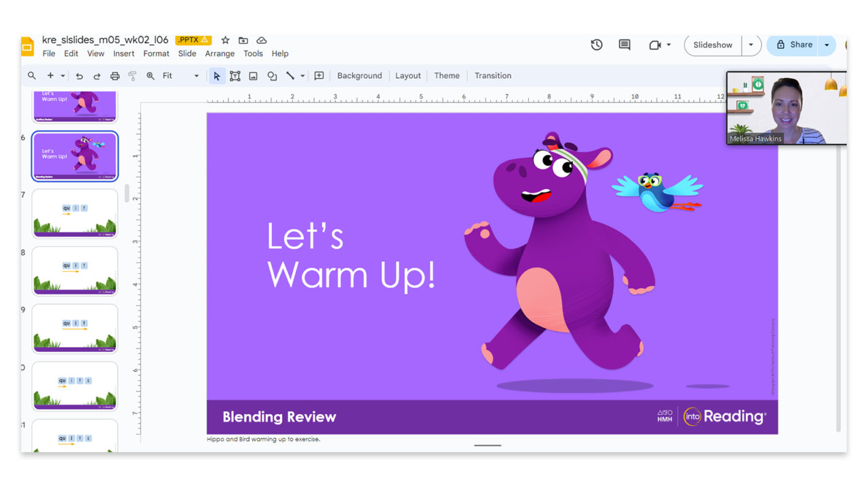
Task: Click the blue bird image on slide
Action: point(657,191)
